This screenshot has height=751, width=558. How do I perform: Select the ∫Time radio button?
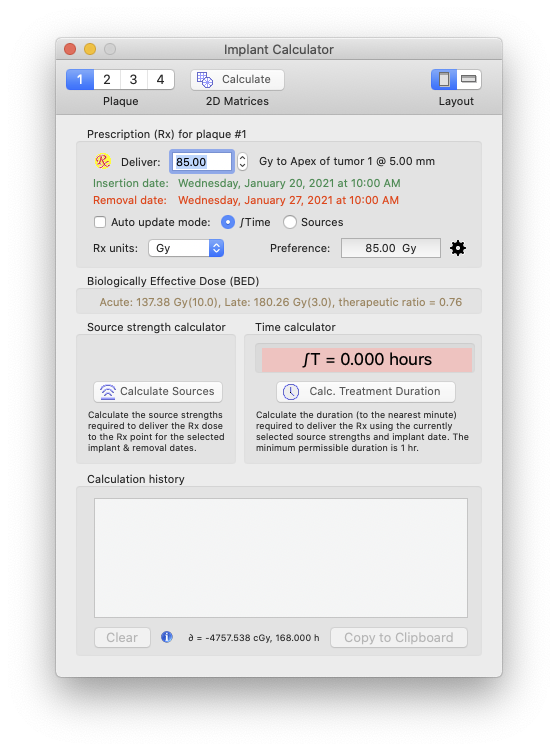228,222
